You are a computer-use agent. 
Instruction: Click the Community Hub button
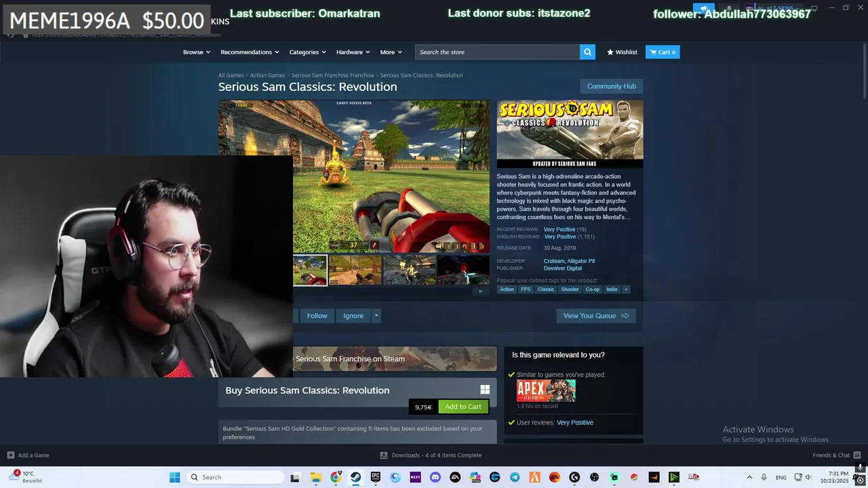point(612,86)
